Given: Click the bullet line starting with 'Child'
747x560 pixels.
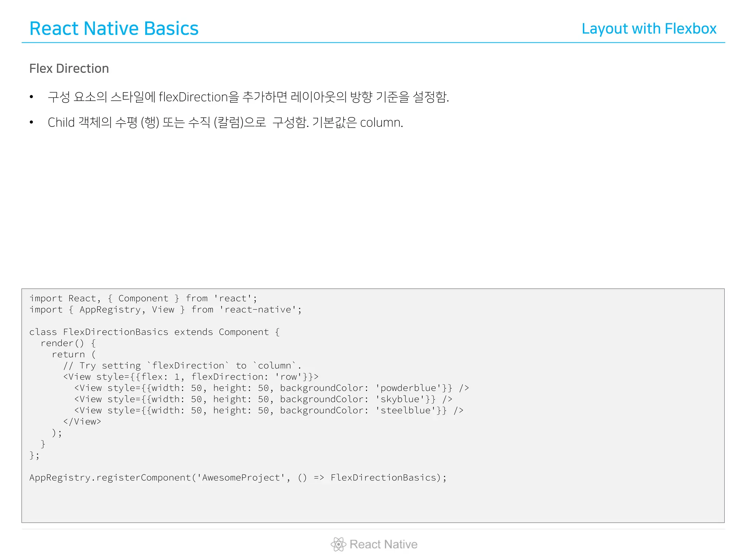Looking at the screenshot, I should (x=225, y=122).
